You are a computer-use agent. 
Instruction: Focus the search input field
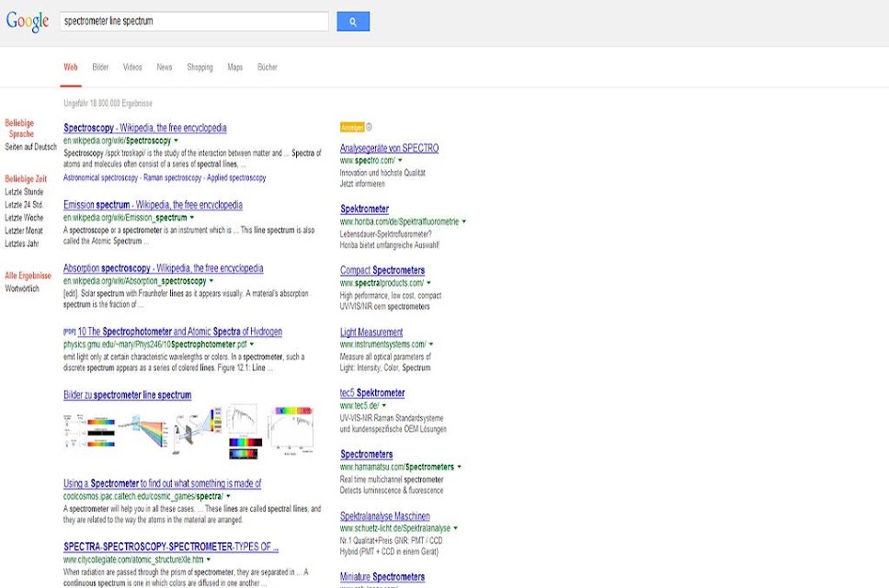[194, 21]
